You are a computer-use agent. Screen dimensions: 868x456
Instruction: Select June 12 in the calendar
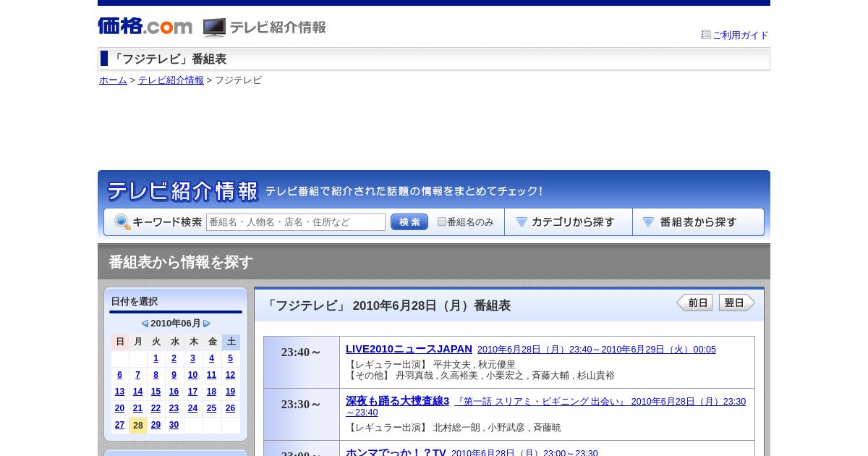point(230,375)
